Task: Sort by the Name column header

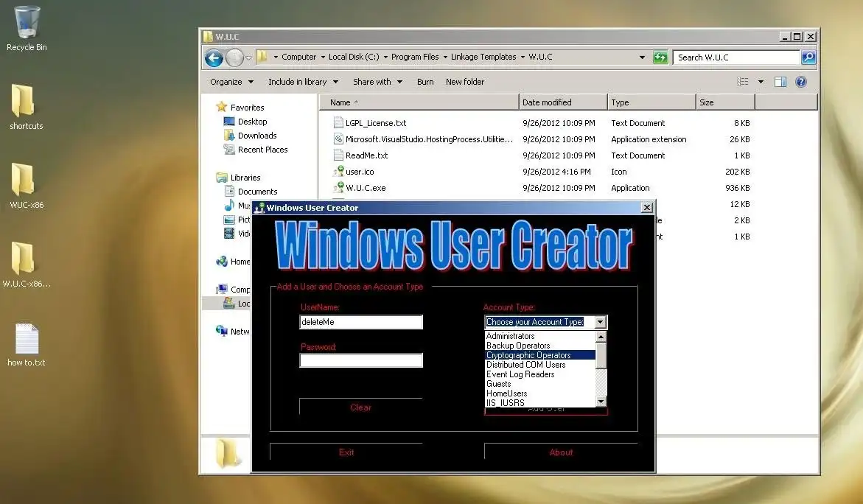Action: pos(419,102)
